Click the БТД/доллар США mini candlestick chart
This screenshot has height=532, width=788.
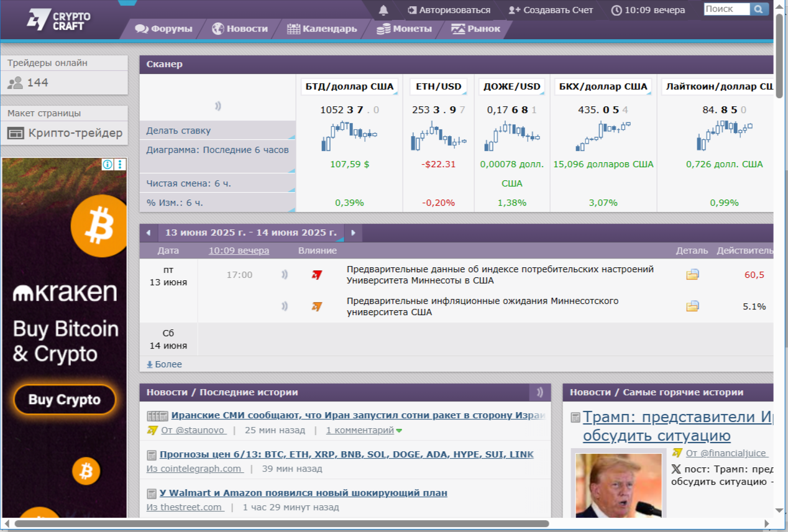tap(349, 137)
